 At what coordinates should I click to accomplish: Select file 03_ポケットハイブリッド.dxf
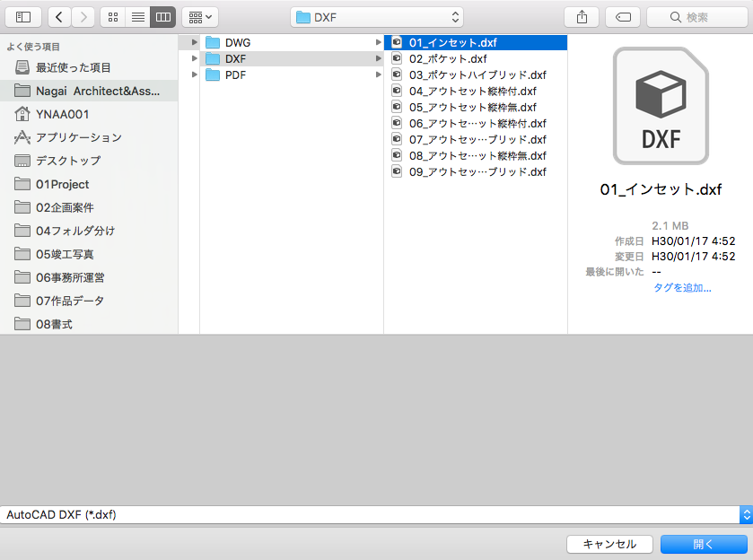click(476, 74)
